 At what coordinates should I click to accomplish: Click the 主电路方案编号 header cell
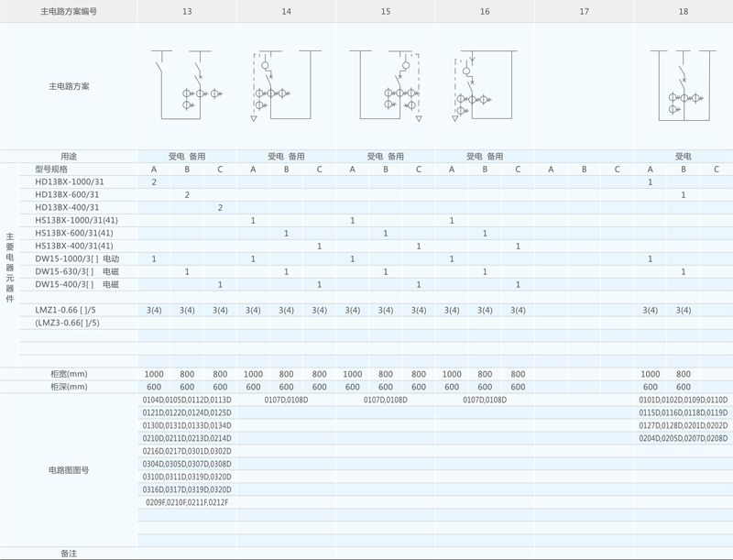click(69, 11)
